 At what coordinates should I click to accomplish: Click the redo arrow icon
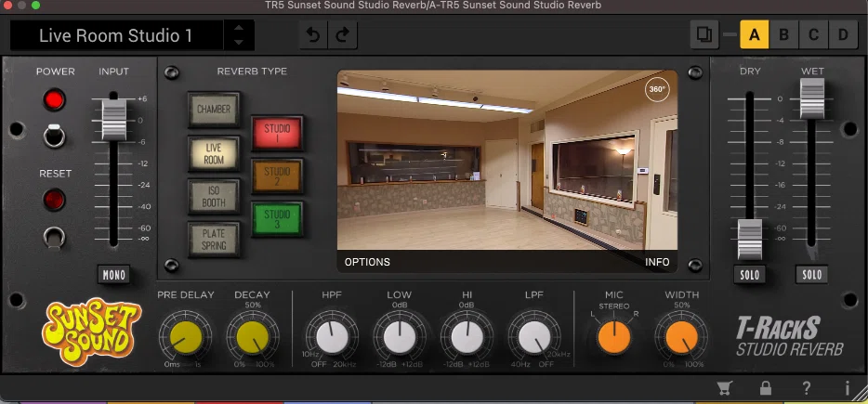click(x=343, y=35)
